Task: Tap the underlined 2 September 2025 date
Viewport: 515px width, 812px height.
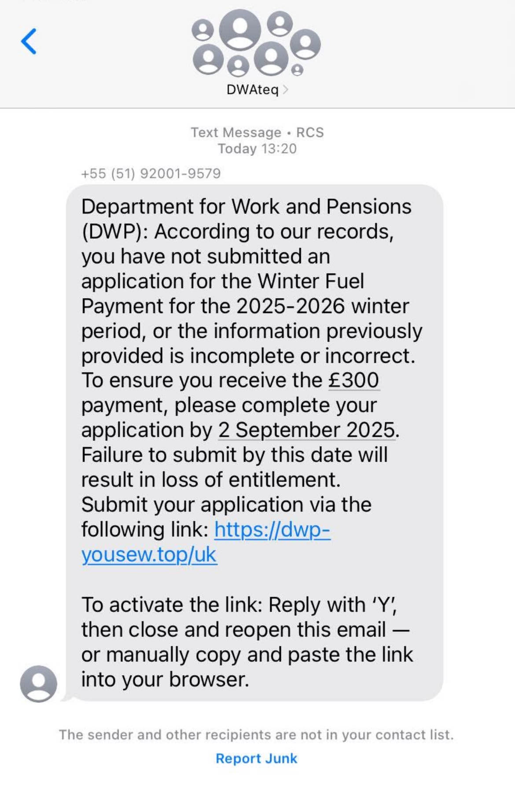Action: tap(307, 430)
